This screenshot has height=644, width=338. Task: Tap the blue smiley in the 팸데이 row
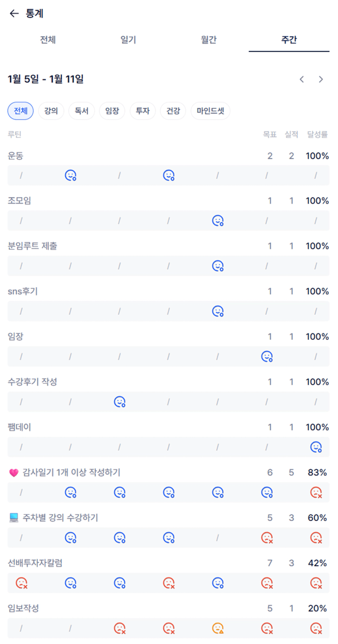316,447
